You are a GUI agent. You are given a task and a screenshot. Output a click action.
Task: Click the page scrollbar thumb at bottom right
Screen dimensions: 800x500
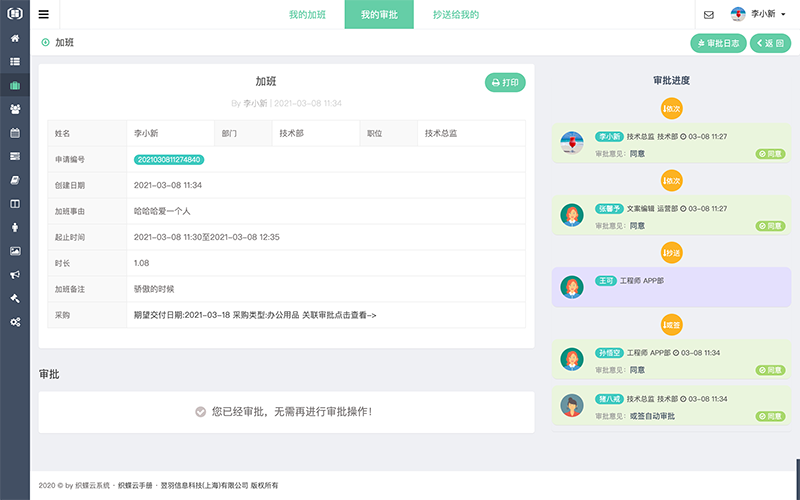point(798,479)
